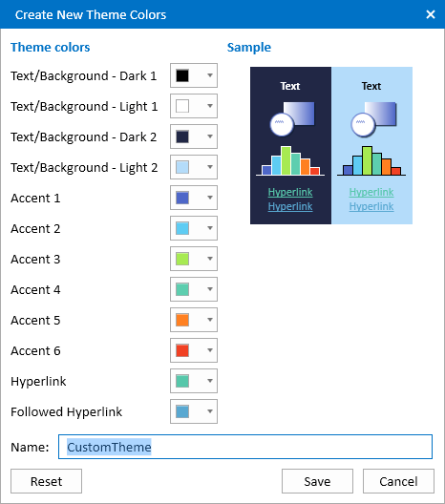
Task: Click the light blue Light 2 swatch
Action: click(x=182, y=167)
